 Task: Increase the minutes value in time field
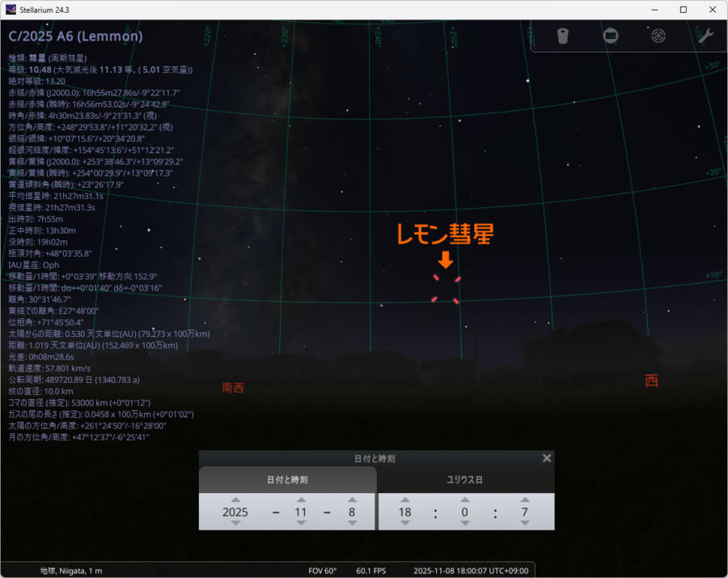tap(464, 499)
